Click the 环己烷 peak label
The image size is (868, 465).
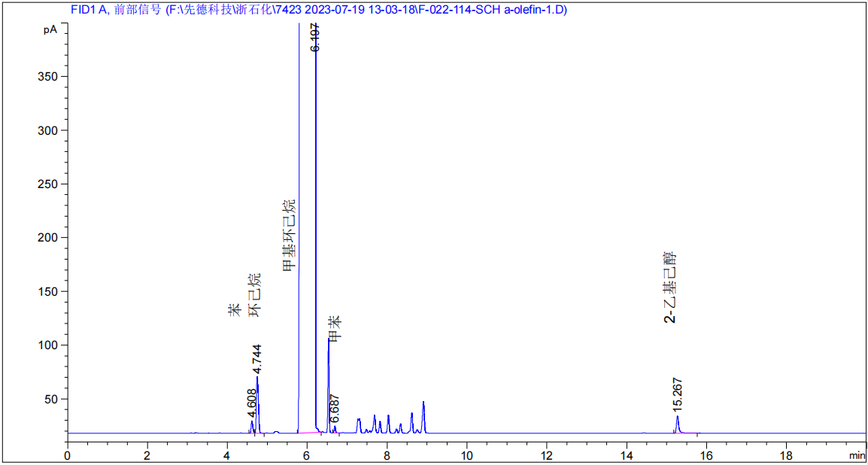(x=254, y=296)
